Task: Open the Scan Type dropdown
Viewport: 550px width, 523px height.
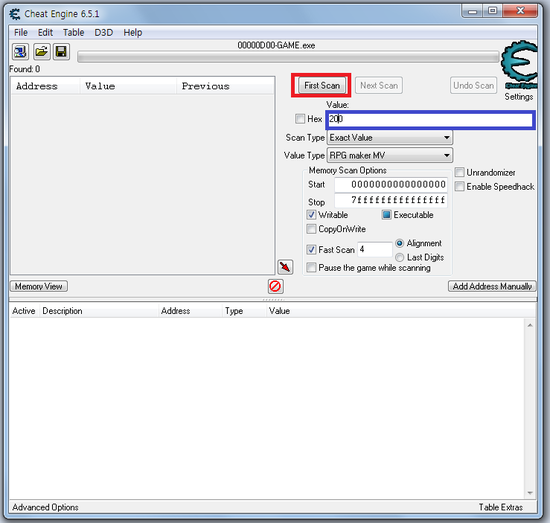Action: pos(390,138)
